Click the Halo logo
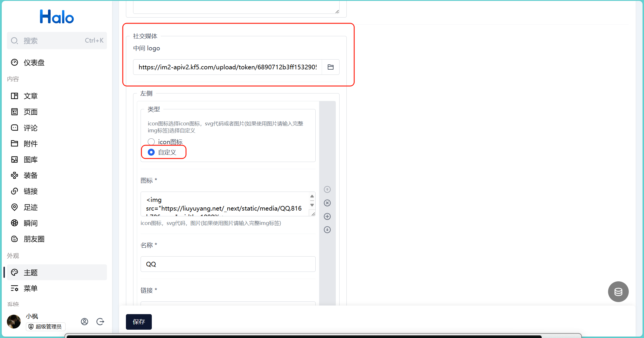The image size is (644, 338). coord(57,17)
